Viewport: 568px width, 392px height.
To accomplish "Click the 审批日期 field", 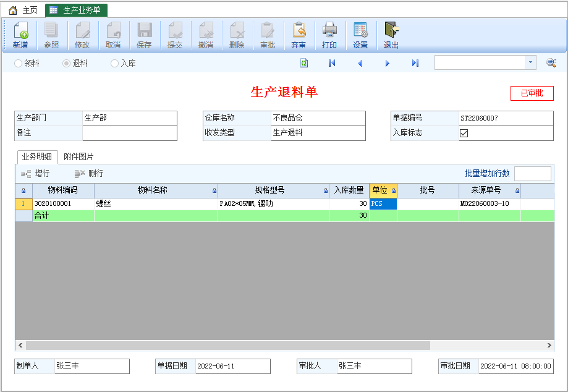I will tap(516, 366).
